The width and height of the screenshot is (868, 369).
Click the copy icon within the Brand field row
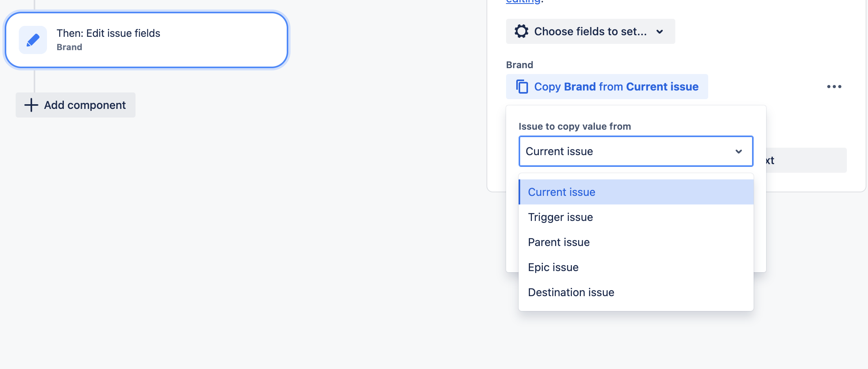pos(522,87)
